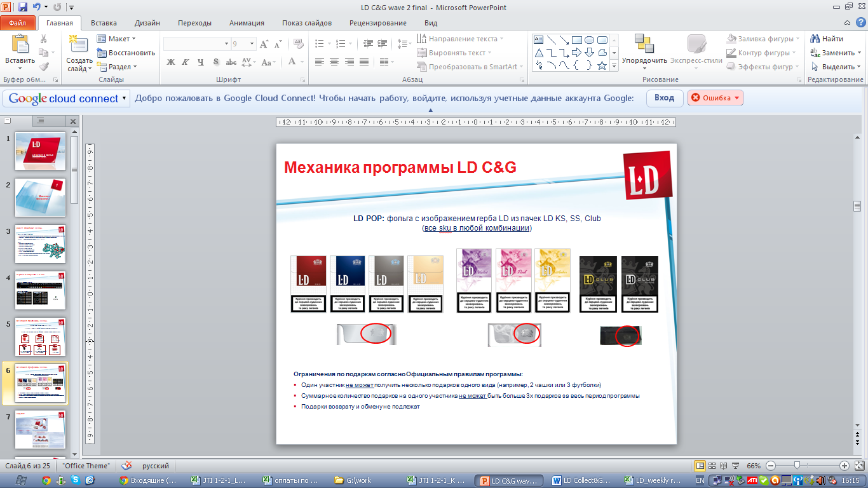Click the Восстановить reset button
868x488 pixels.
[x=126, y=53]
